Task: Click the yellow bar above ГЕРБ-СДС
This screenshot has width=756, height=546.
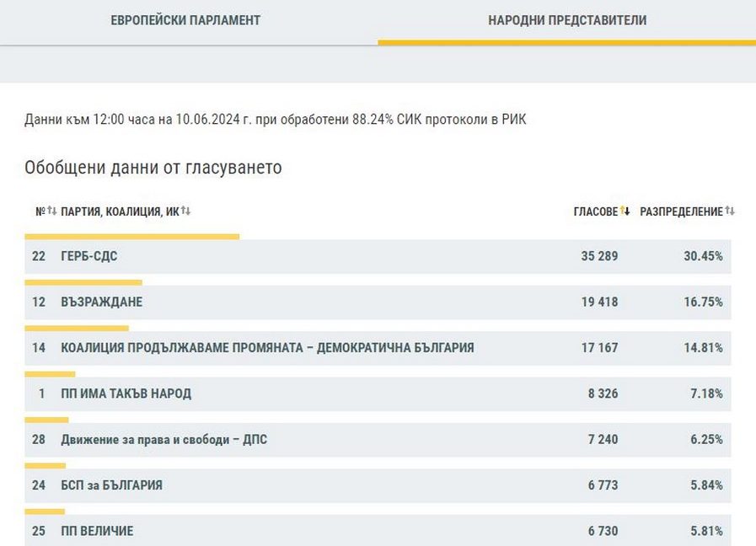Action: [x=132, y=237]
